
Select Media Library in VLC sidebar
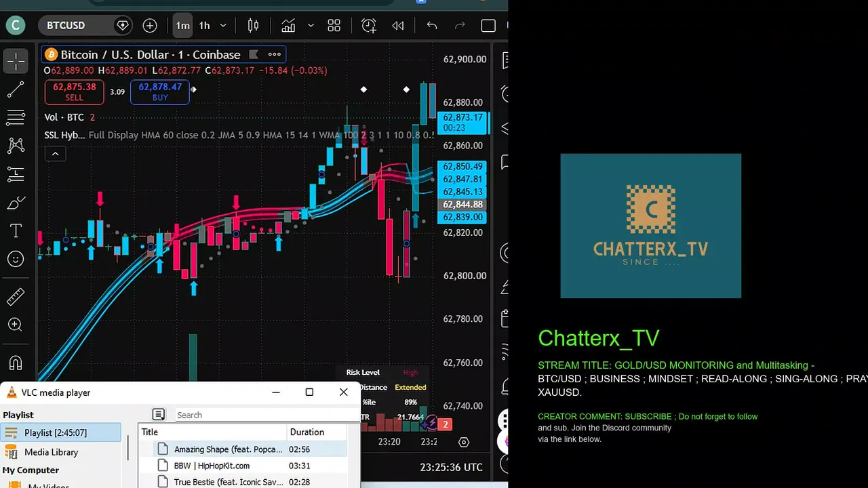coord(52,452)
